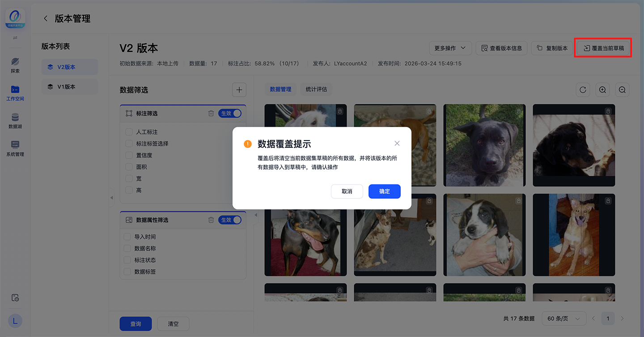The image size is (644, 337).
Task: Check the 人工标注 checkbox
Action: [x=128, y=132]
